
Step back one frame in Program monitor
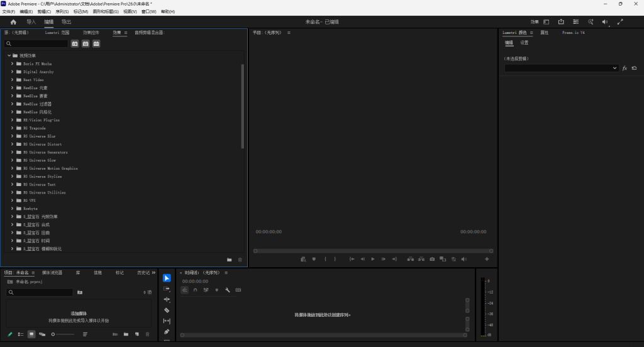pos(363,259)
